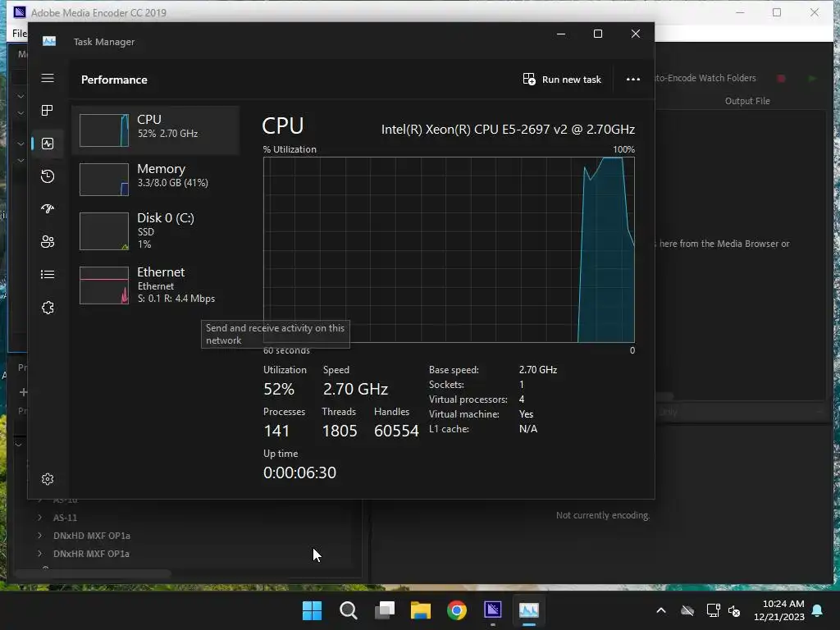Viewport: 840px width, 630px height.
Task: Click muted volume tray icon
Action: 734,610
